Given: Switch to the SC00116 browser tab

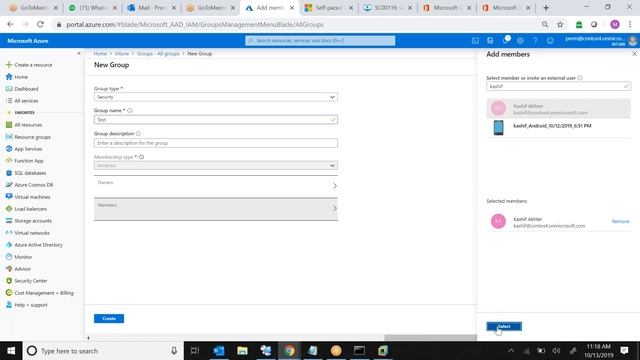Looking at the screenshot, I should 388,8.
